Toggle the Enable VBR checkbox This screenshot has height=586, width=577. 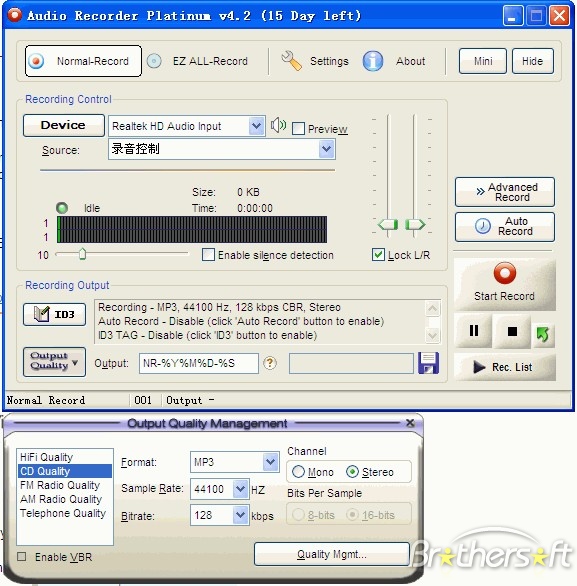click(x=22, y=556)
